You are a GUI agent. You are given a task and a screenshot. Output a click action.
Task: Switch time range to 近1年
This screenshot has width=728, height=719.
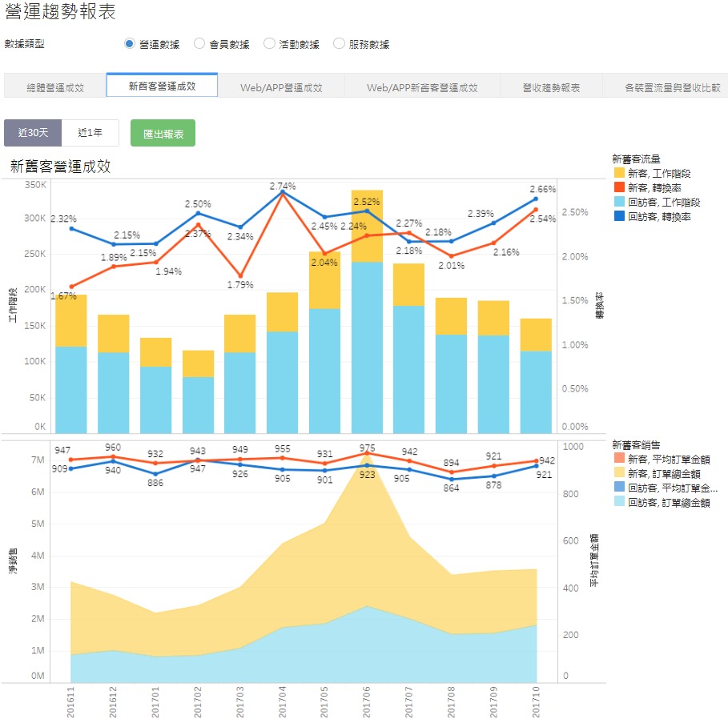[x=90, y=134]
